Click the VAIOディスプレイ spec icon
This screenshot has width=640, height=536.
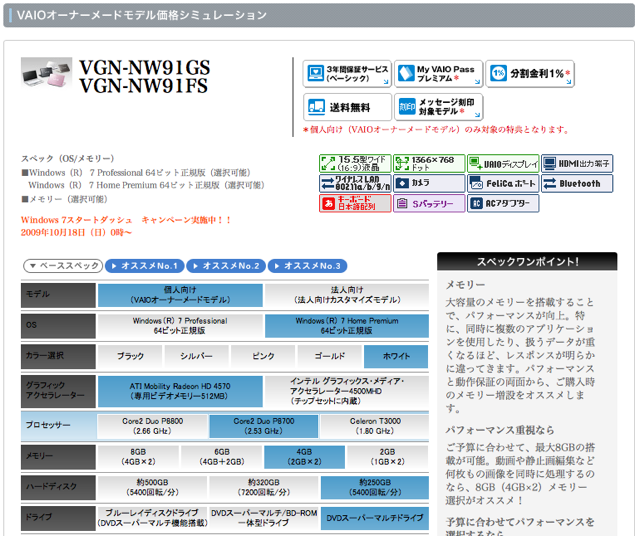click(x=503, y=163)
